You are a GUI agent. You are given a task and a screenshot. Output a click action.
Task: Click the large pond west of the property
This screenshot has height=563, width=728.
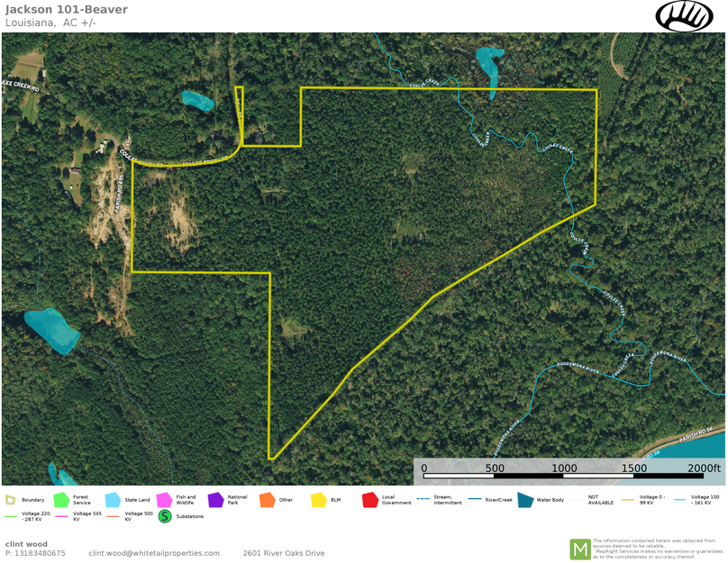(x=51, y=330)
